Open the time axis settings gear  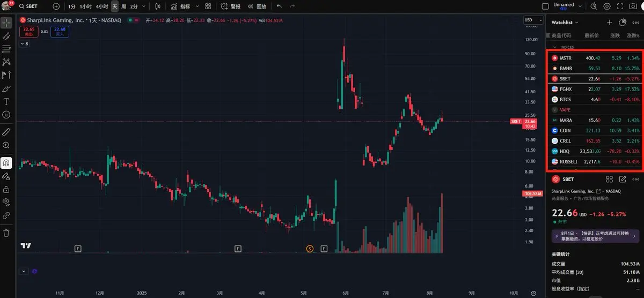click(x=533, y=293)
